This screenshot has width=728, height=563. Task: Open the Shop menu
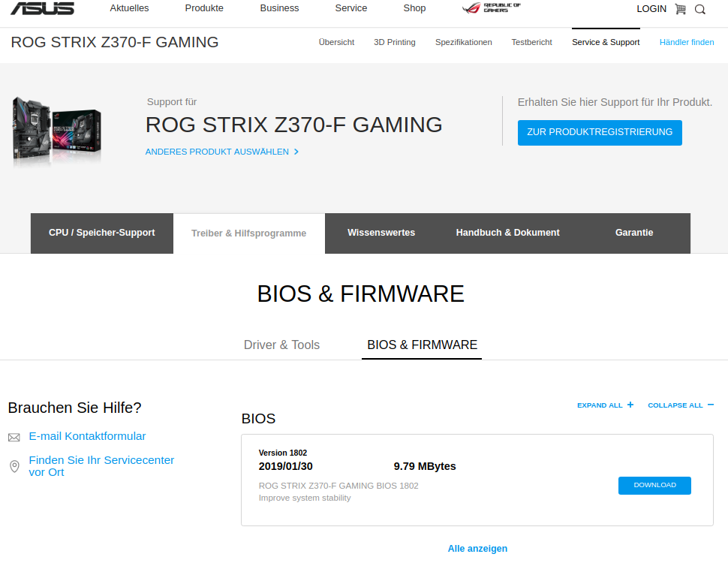[x=414, y=8]
